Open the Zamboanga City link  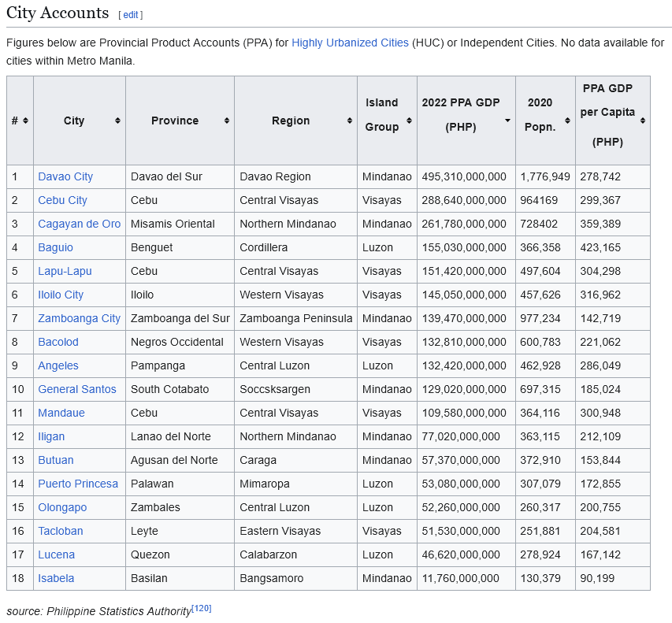pyautogui.click(x=80, y=318)
